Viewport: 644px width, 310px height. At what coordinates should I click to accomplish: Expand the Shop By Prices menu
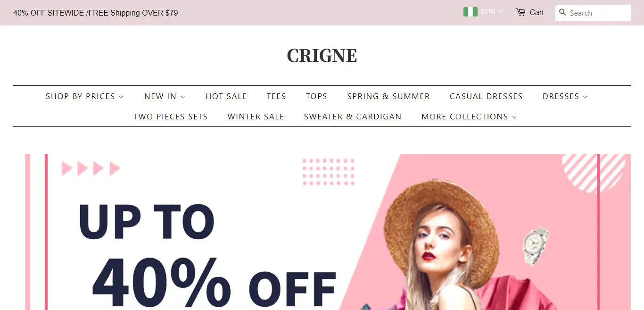(x=85, y=96)
